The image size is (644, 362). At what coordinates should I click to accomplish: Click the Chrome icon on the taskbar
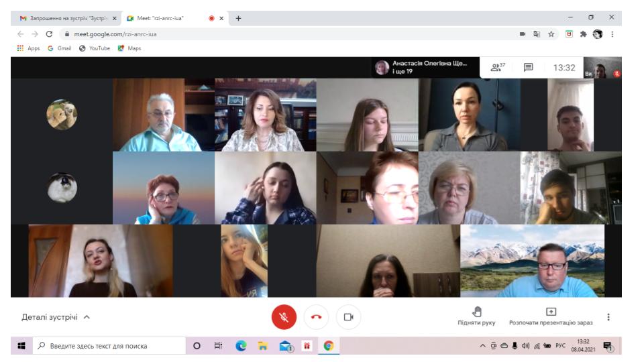coord(329,346)
